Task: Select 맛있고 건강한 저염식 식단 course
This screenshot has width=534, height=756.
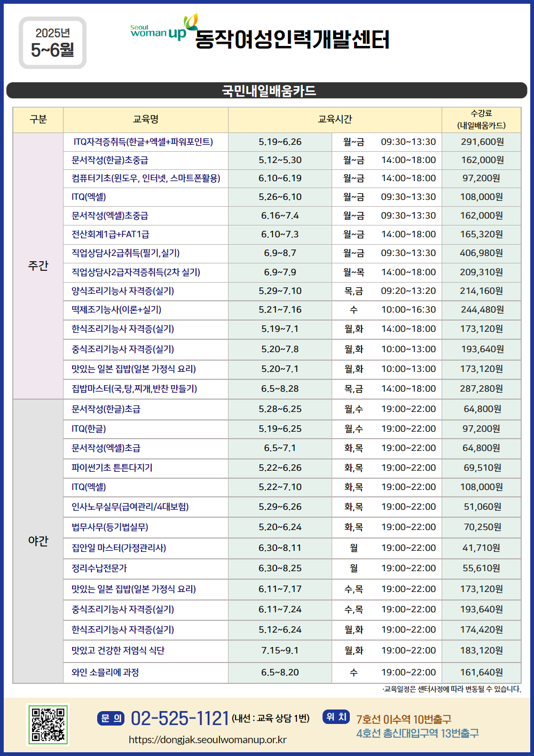Action: click(x=118, y=651)
